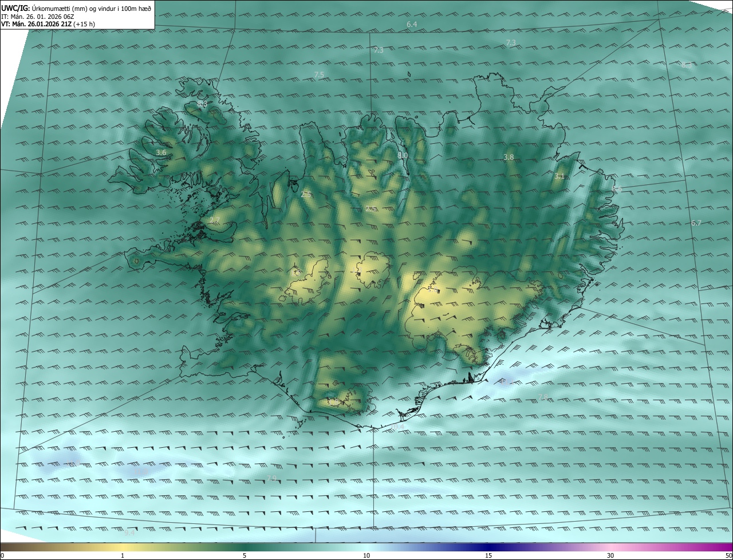Viewport: 733px width, 560px height.
Task: Click the 7.5 value label on the map
Action: point(319,75)
